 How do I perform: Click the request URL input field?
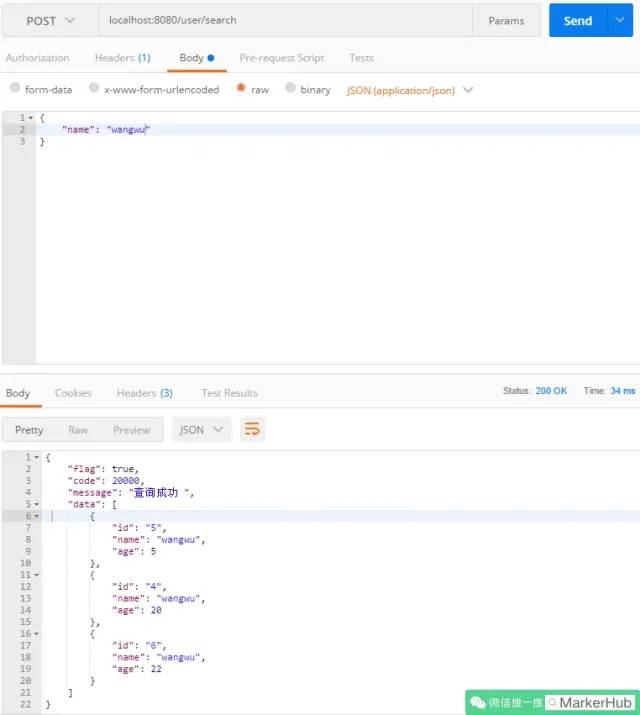pyautogui.click(x=286, y=21)
